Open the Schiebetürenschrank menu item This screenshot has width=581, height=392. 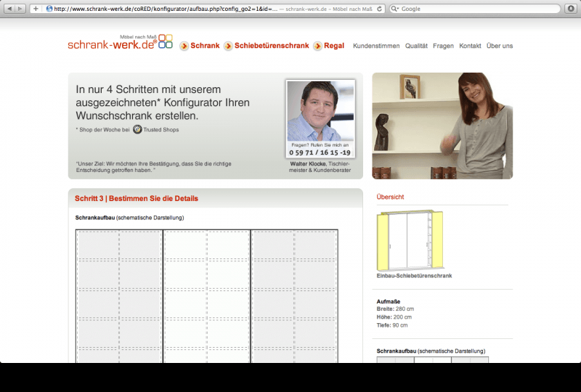pos(272,46)
